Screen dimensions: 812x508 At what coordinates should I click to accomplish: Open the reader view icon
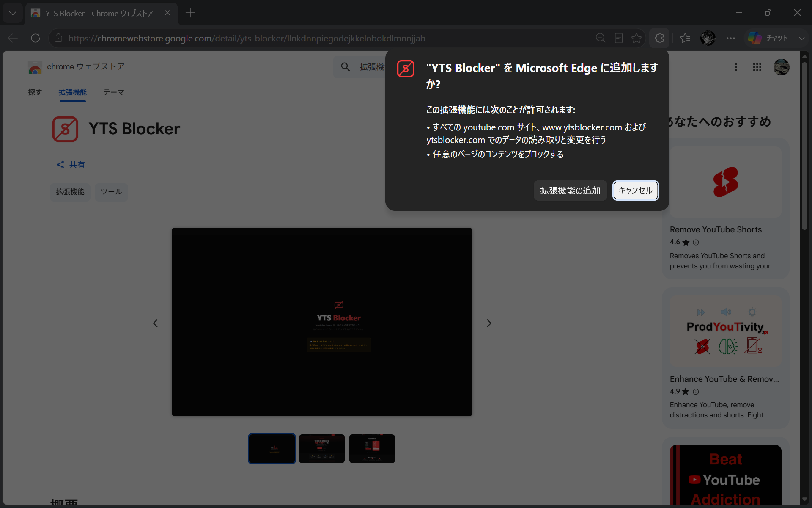tap(619, 38)
